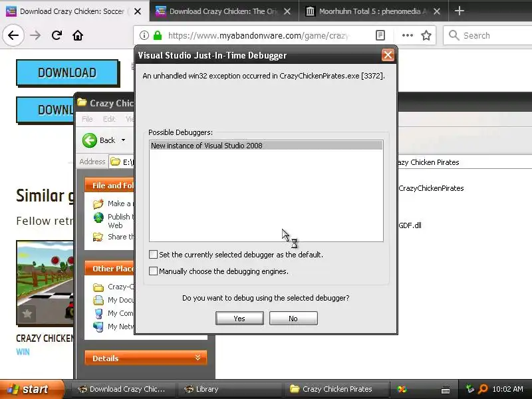Click colorful taskbar app icon

(402, 389)
